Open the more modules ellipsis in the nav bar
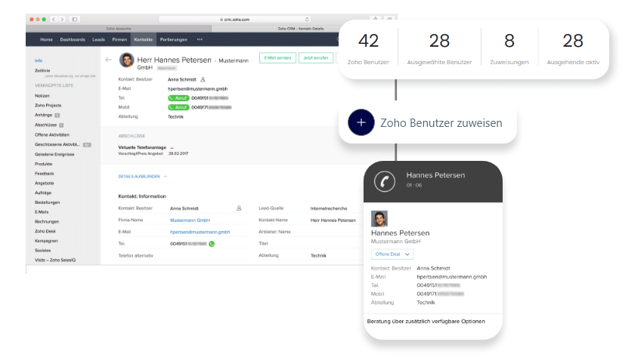 pos(200,39)
